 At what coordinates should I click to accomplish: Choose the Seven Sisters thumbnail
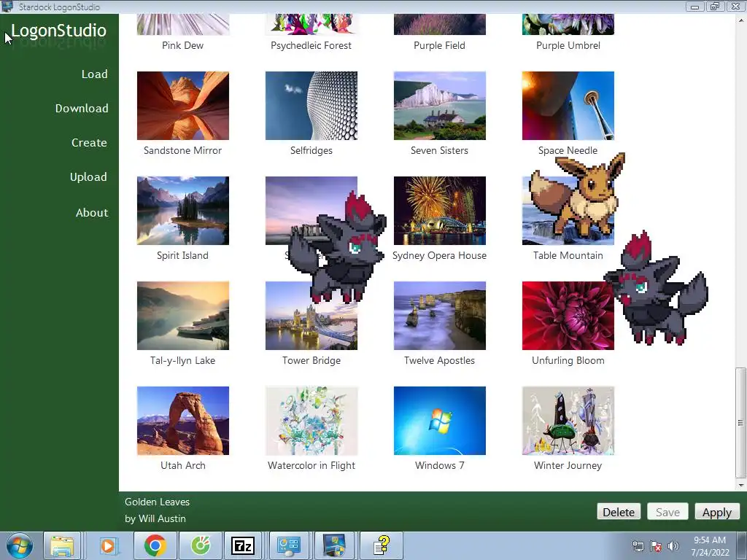pyautogui.click(x=440, y=106)
